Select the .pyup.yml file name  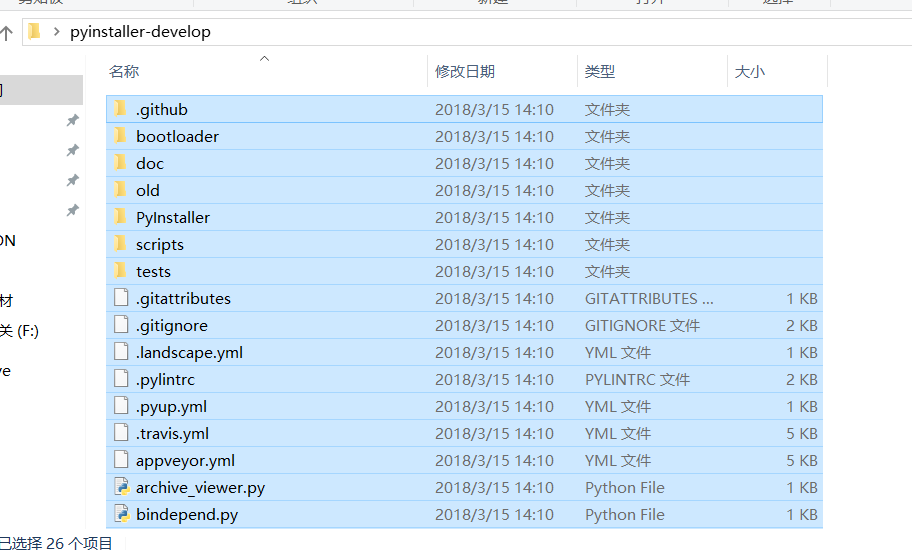pos(171,407)
